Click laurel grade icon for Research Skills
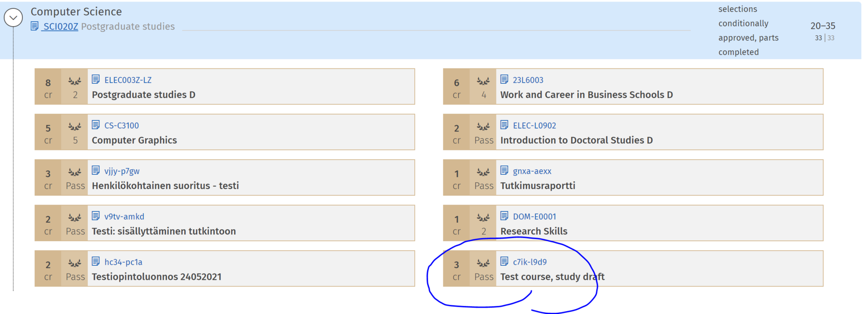The width and height of the screenshot is (868, 314). click(483, 218)
